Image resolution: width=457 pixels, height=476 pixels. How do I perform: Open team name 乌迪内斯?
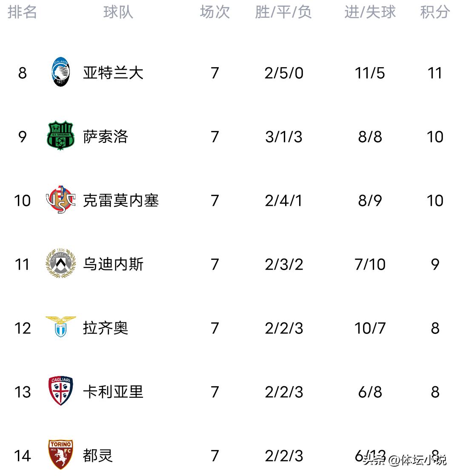point(113,264)
